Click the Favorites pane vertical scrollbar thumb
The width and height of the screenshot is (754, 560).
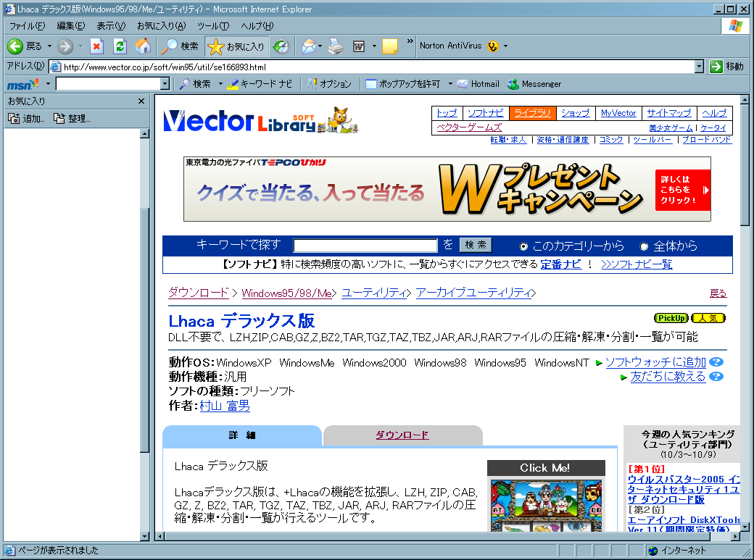click(x=144, y=330)
